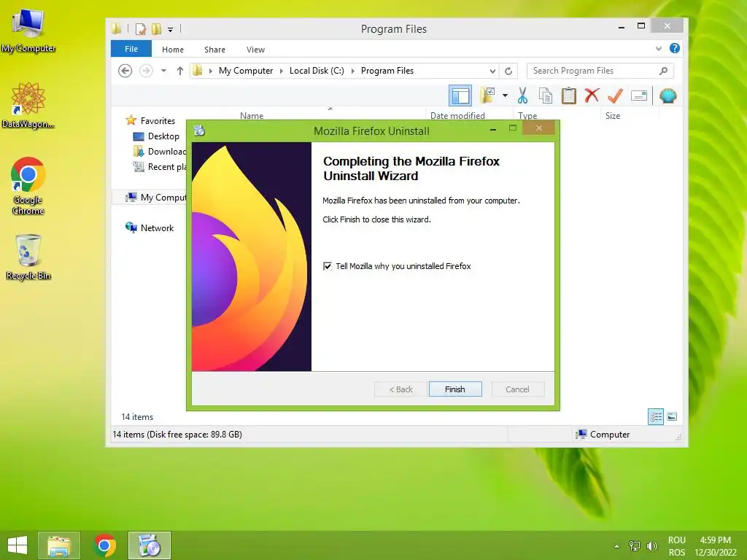Open the Share ribbon tab
This screenshot has width=747, height=560.
click(215, 50)
